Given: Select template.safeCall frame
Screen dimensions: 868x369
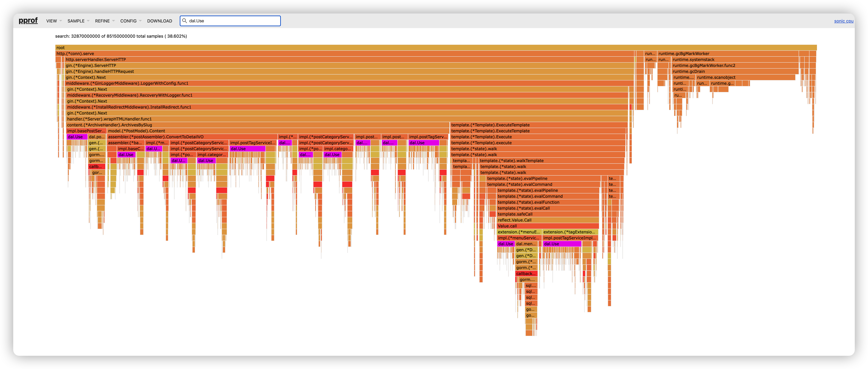Looking at the screenshot, I should point(548,214).
